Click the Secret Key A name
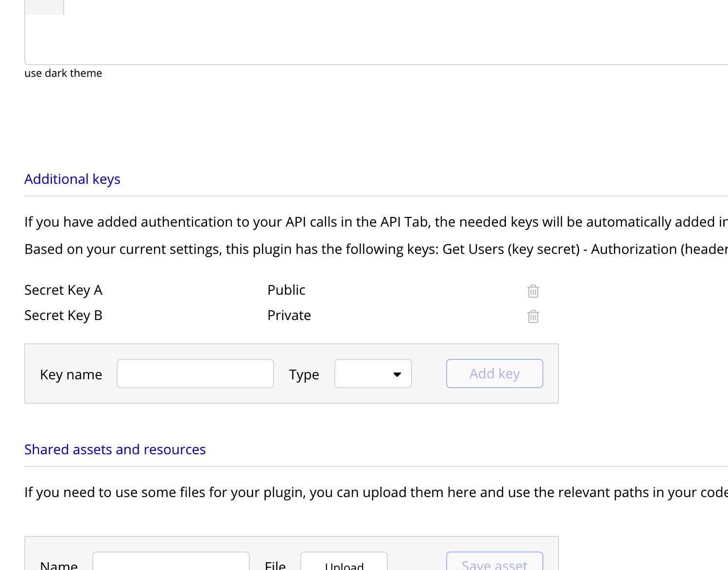 63,290
